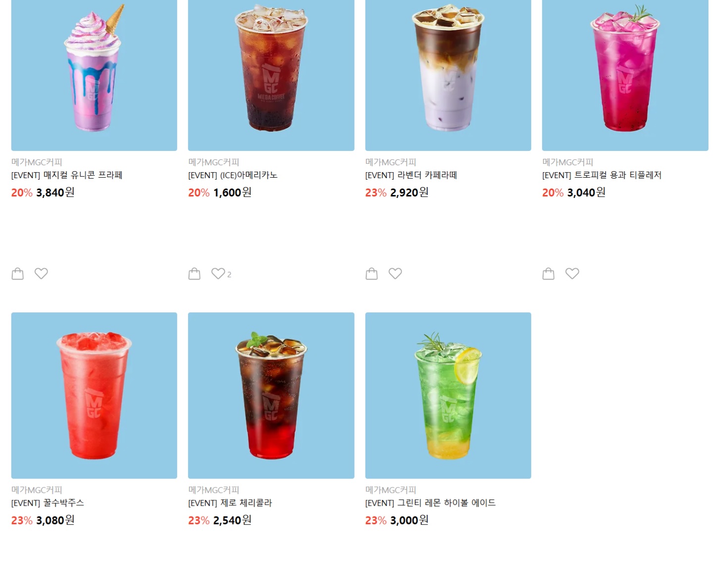Viewport: 718px width, 588px height.
Task: Open the iced americano product image
Action: (x=271, y=74)
